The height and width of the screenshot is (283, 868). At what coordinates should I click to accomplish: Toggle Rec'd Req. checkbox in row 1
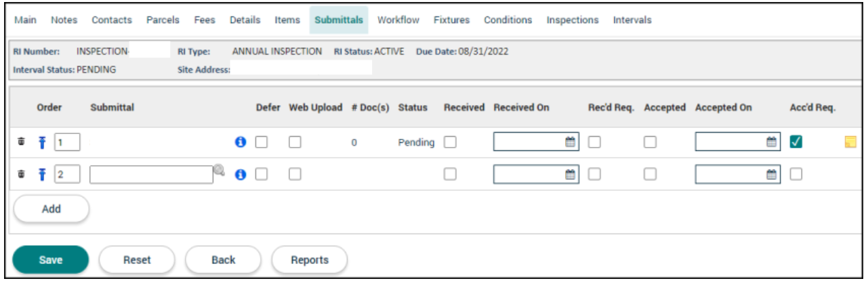point(594,142)
